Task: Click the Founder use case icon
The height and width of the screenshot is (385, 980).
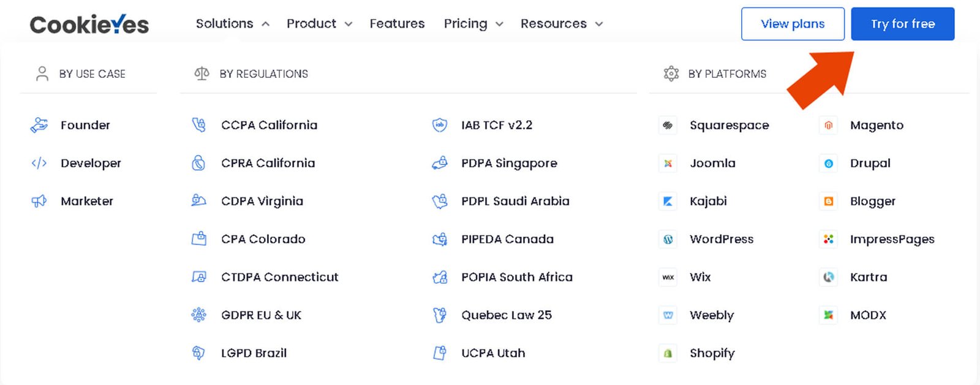Action: (39, 125)
